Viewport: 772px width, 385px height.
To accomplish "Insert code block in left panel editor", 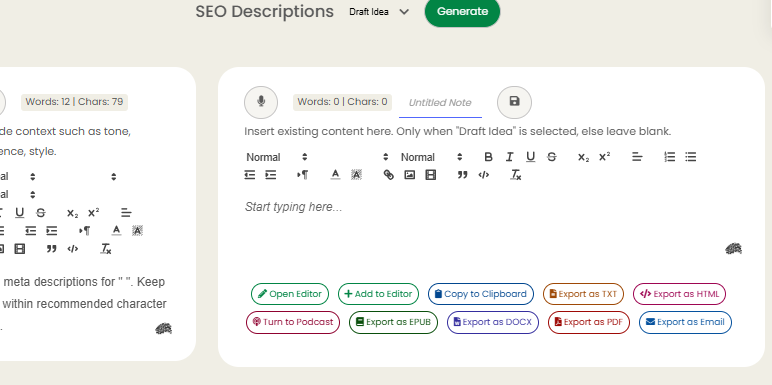I will [73, 249].
